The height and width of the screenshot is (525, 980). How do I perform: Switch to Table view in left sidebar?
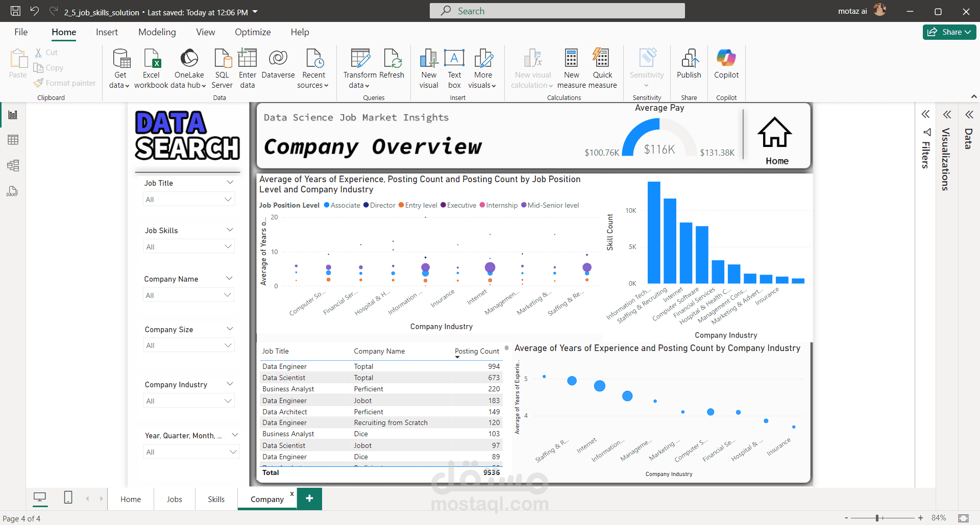click(13, 140)
